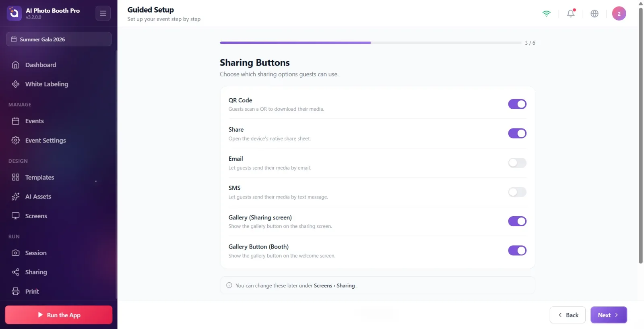
Task: Click the Screens monitor icon
Action: pos(16,216)
